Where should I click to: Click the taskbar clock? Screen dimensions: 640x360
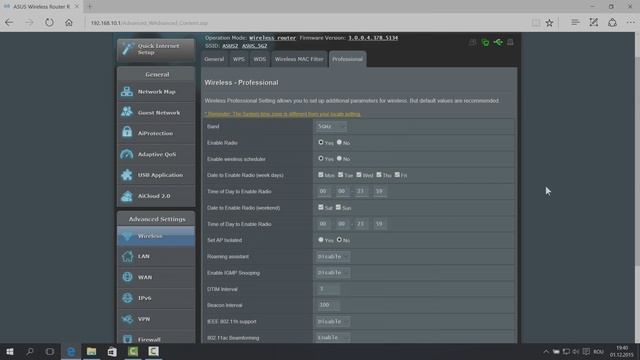(622, 351)
